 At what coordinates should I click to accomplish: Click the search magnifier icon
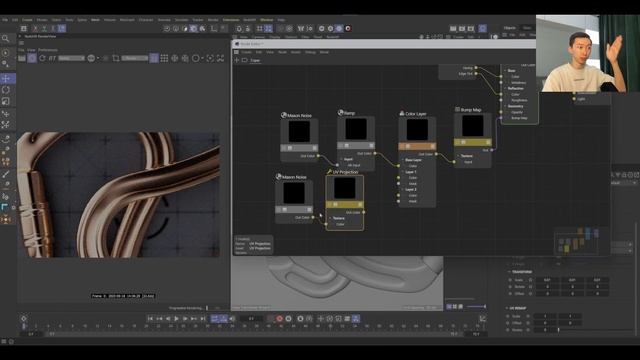coord(6,39)
